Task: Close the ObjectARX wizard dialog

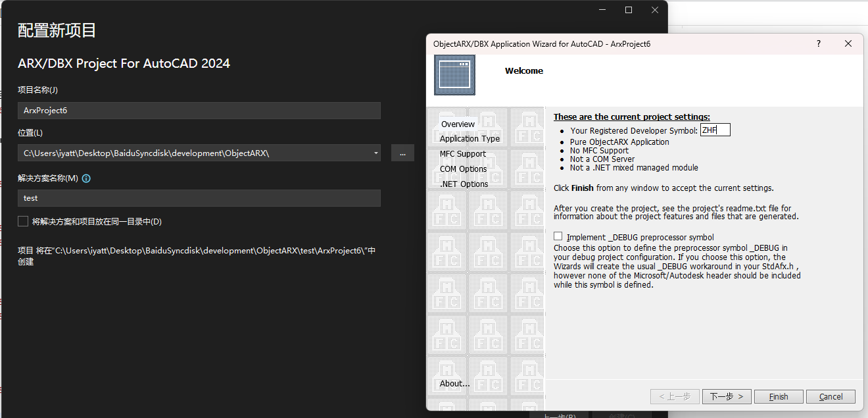Action: (848, 44)
